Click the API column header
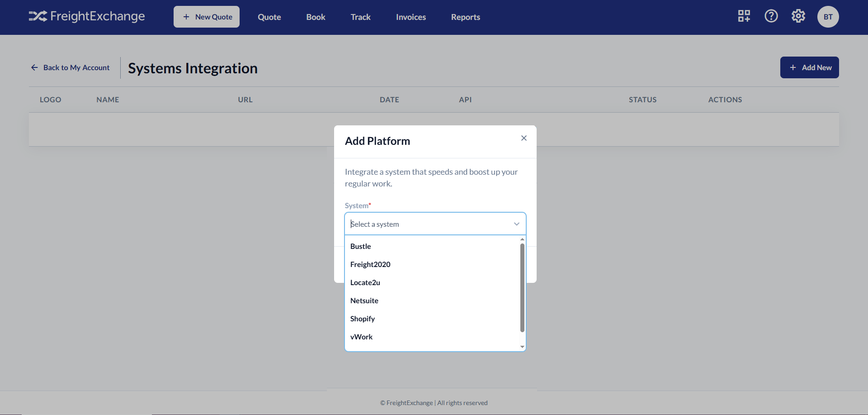This screenshot has height=415, width=868. point(465,100)
